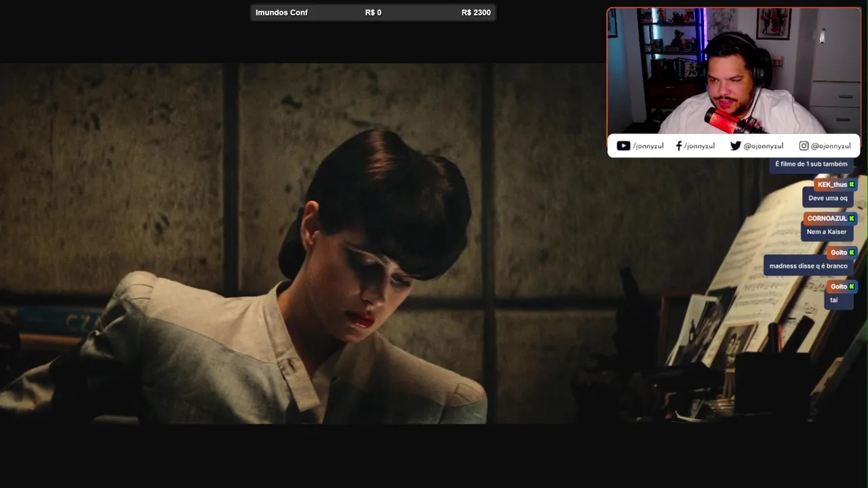The height and width of the screenshot is (488, 868).
Task: Click message 'É filme de 1 sub também'
Action: (x=811, y=164)
